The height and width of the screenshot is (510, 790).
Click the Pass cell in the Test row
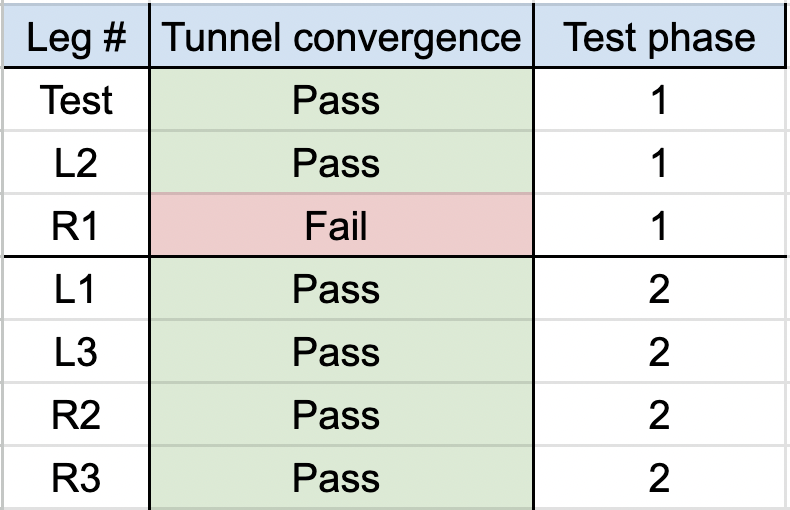coord(340,100)
